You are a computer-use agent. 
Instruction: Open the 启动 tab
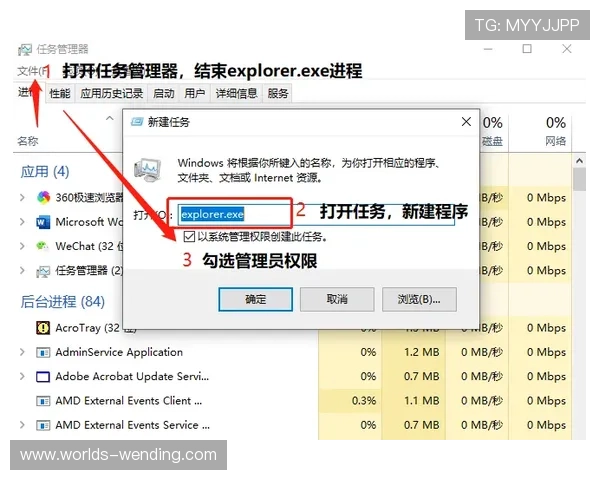pos(164,93)
